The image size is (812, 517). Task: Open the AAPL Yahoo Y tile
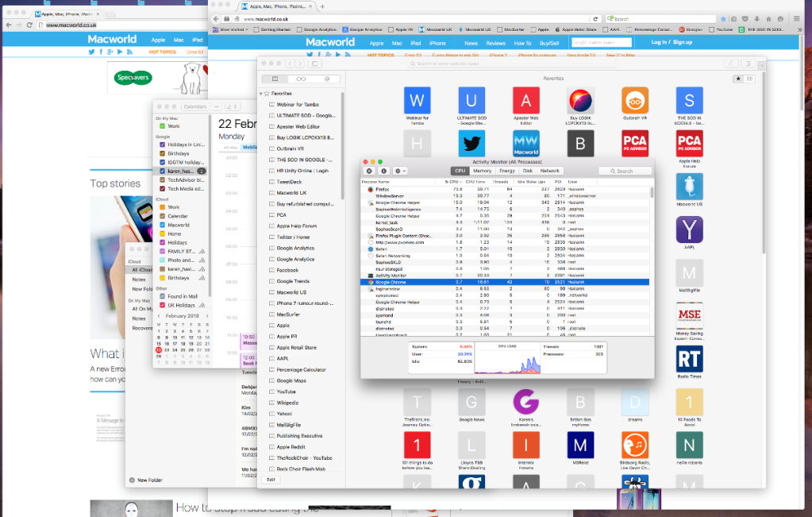pos(689,230)
